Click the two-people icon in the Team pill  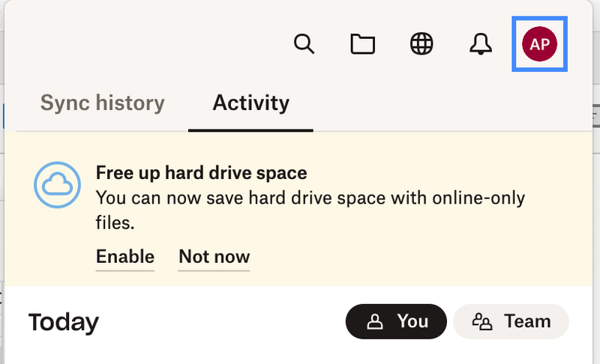[481, 322]
